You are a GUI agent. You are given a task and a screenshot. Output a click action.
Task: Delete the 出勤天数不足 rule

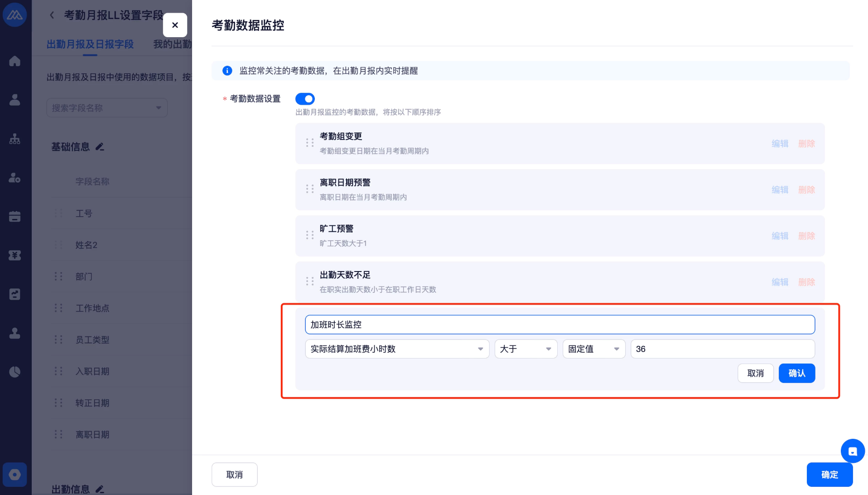click(x=806, y=282)
